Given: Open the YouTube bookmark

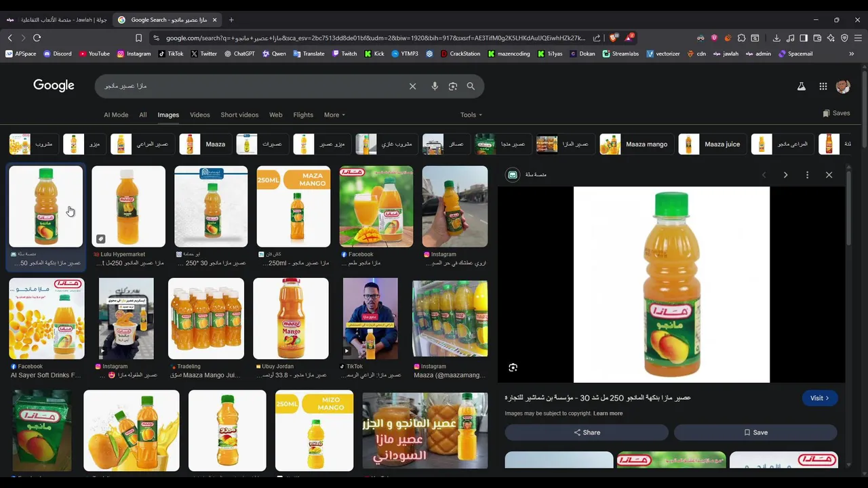Looking at the screenshot, I should tap(94, 54).
